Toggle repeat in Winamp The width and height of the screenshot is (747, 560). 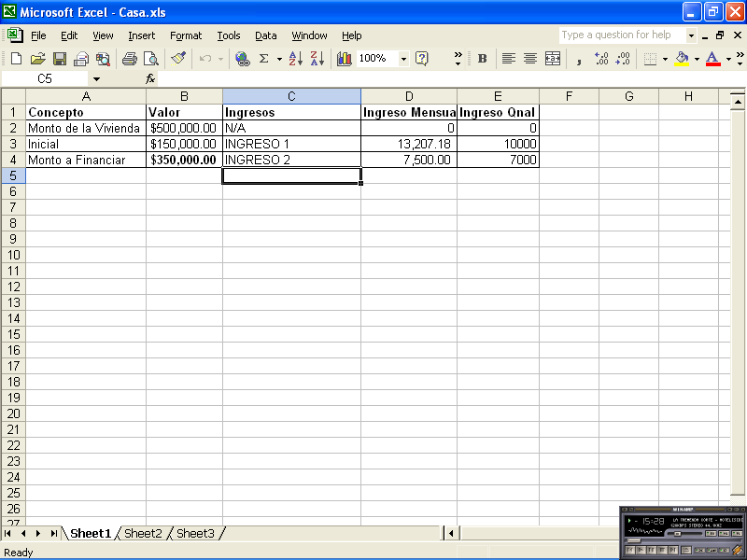pyautogui.click(x=725, y=551)
